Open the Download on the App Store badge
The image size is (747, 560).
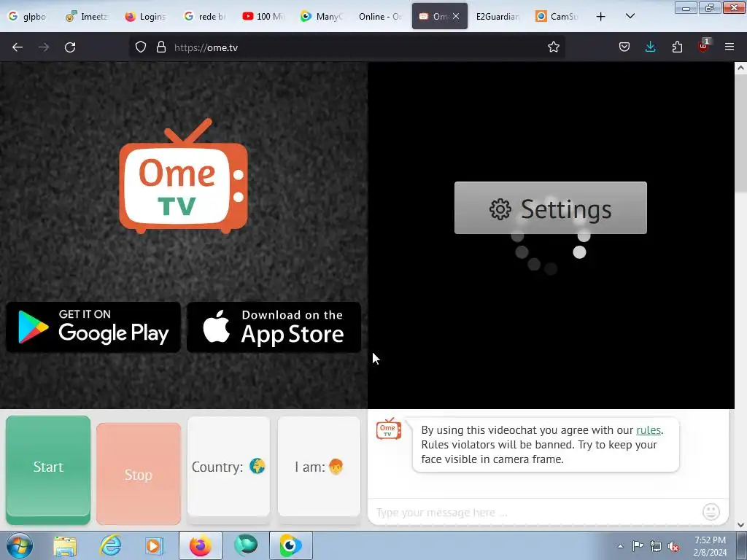point(274,327)
